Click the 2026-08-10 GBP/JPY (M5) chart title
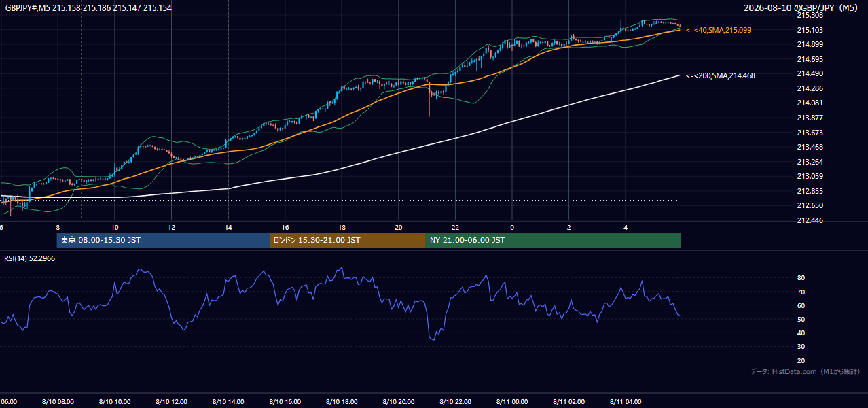 [x=801, y=7]
